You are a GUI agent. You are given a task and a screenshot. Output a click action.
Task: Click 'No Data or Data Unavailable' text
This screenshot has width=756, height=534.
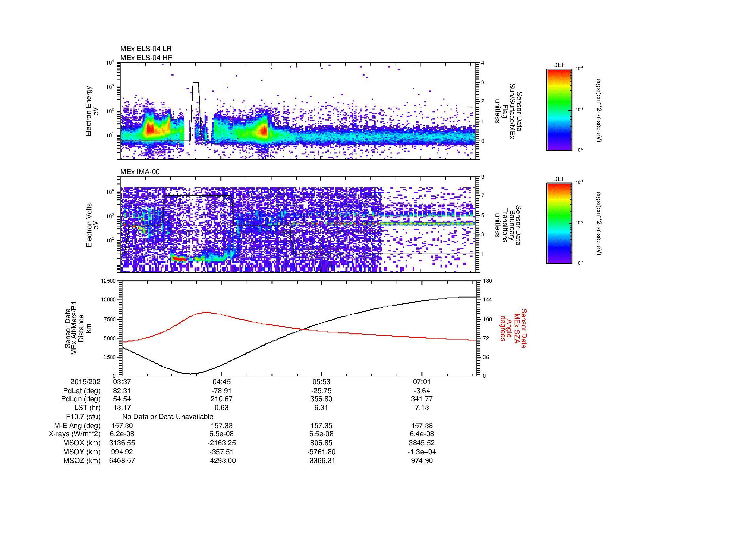pyautogui.click(x=168, y=416)
